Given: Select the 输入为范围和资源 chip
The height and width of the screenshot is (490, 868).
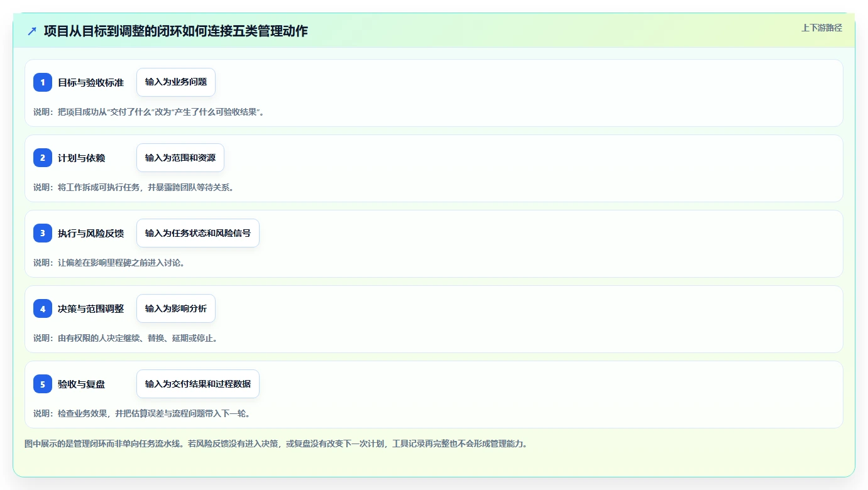Looking at the screenshot, I should point(180,158).
